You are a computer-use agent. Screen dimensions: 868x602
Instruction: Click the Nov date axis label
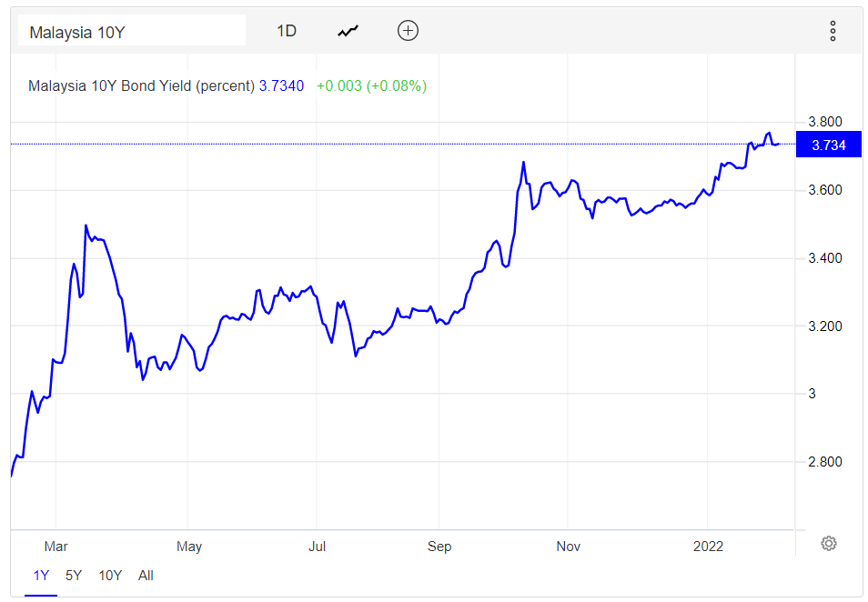pyautogui.click(x=568, y=547)
